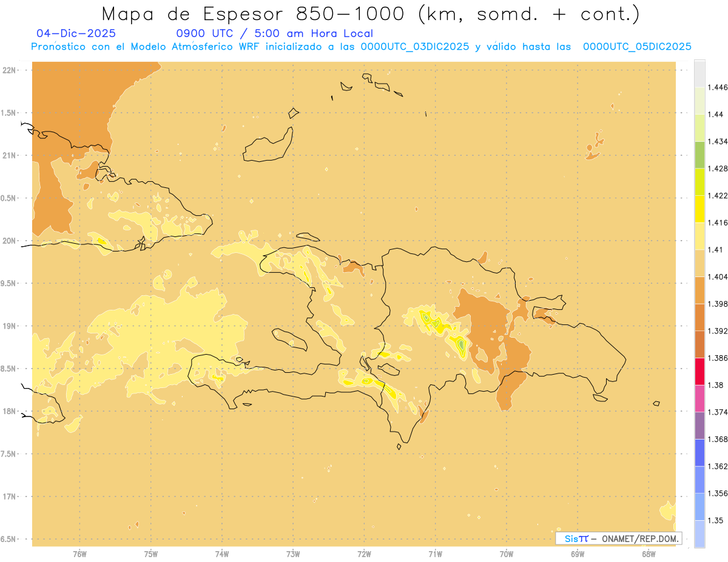Click the legend value '1.35'

[716, 520]
